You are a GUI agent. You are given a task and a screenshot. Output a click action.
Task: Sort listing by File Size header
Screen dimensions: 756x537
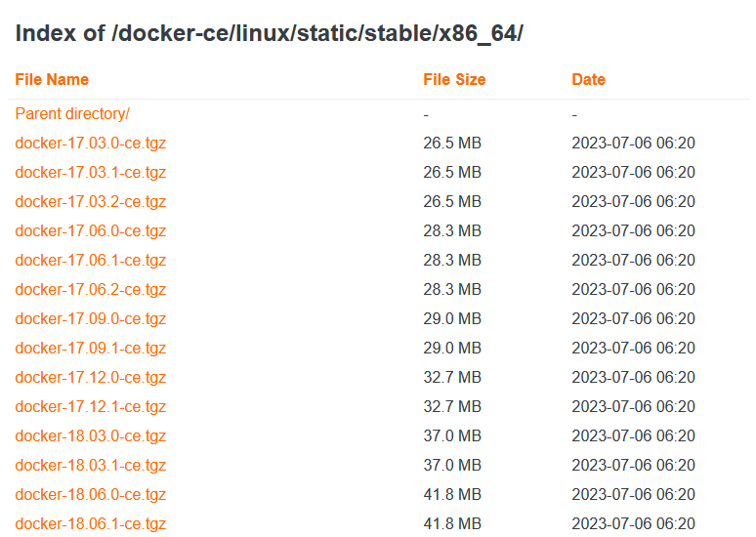454,79
